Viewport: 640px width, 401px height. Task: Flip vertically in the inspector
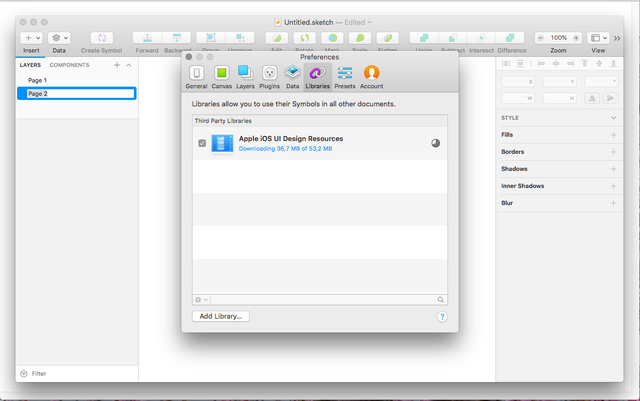[610, 98]
